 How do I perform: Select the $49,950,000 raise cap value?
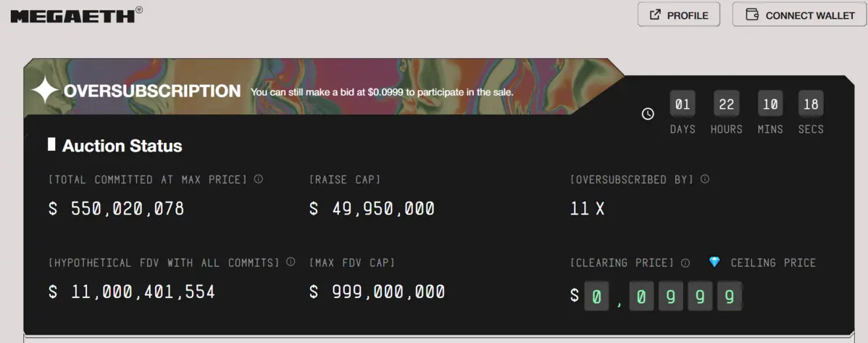coord(372,210)
